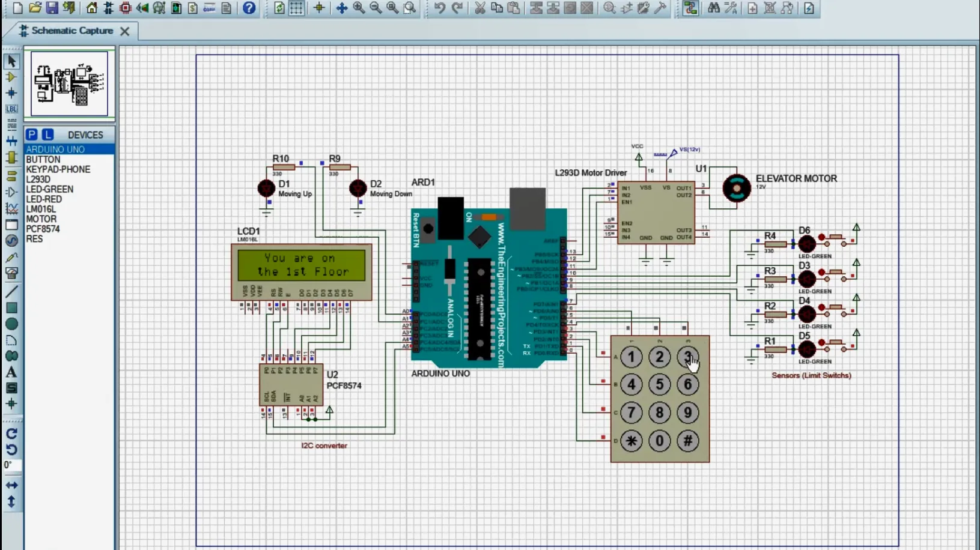980x550 pixels.
Task: Zoom to a selected area
Action: tap(410, 8)
